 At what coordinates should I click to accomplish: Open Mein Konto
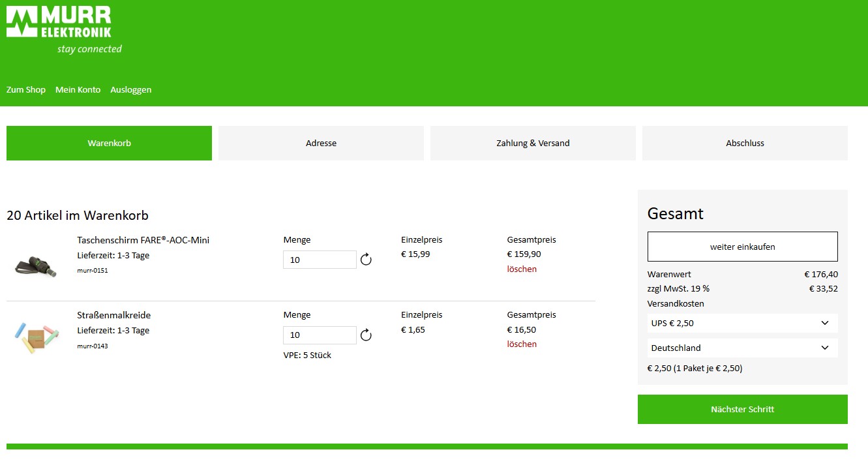coord(78,90)
